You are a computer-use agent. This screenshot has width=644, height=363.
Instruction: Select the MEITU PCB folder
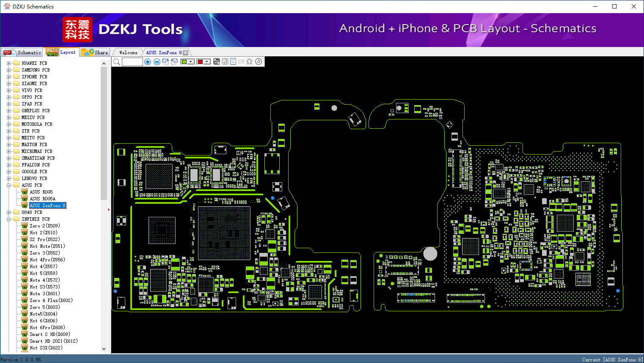33,138
